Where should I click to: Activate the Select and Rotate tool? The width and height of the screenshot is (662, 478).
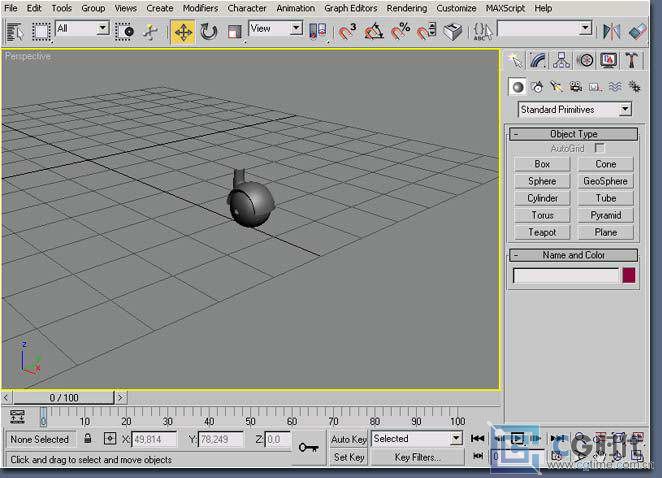tap(209, 32)
